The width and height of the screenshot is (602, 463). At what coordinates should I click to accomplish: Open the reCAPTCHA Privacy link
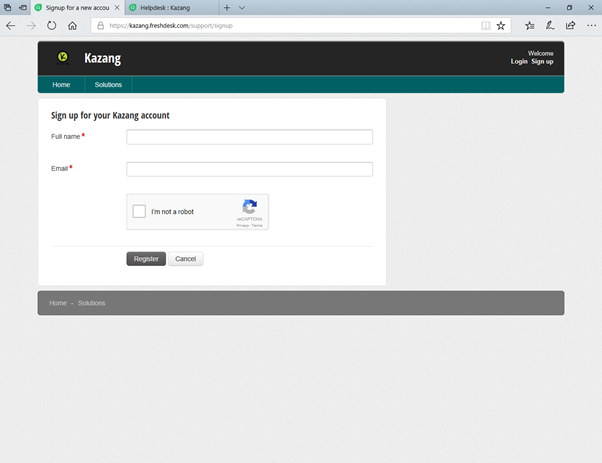click(x=242, y=225)
